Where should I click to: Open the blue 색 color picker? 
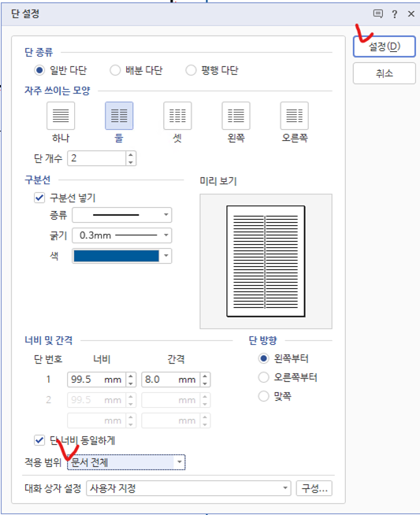coord(122,256)
